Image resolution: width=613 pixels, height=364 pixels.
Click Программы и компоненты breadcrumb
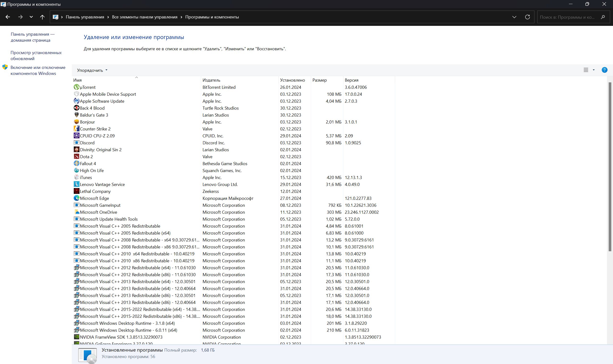coord(212,17)
